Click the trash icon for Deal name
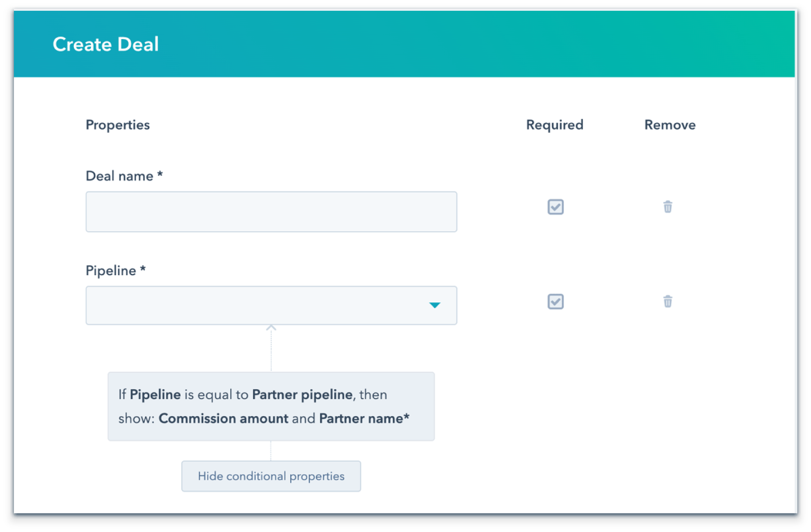This screenshot has height=532, width=811. 667,207
